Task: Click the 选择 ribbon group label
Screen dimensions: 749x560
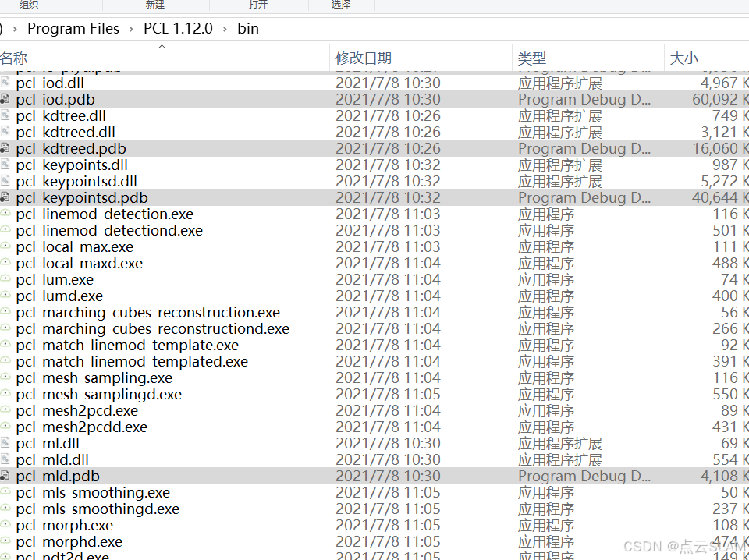Action: (341, 5)
